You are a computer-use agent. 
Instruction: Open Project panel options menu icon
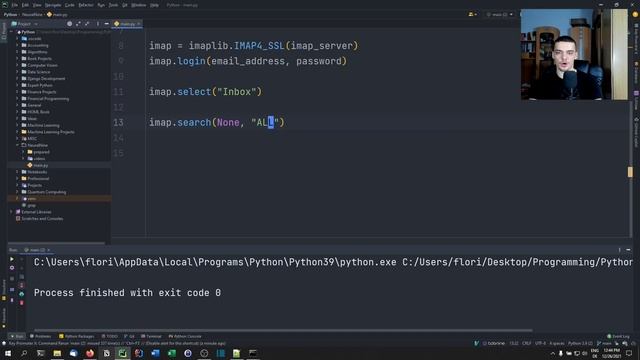[x=98, y=24]
